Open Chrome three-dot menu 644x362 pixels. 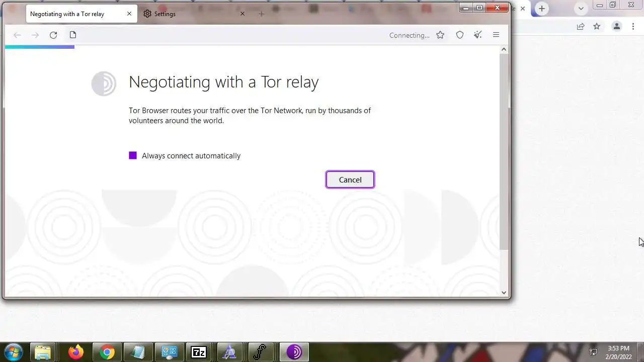[x=633, y=26]
